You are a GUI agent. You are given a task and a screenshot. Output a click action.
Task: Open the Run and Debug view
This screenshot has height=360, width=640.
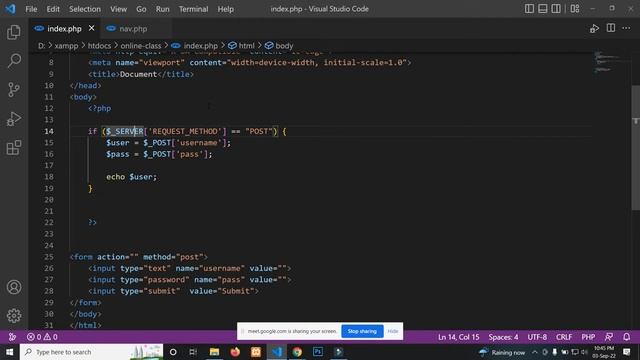(14, 119)
